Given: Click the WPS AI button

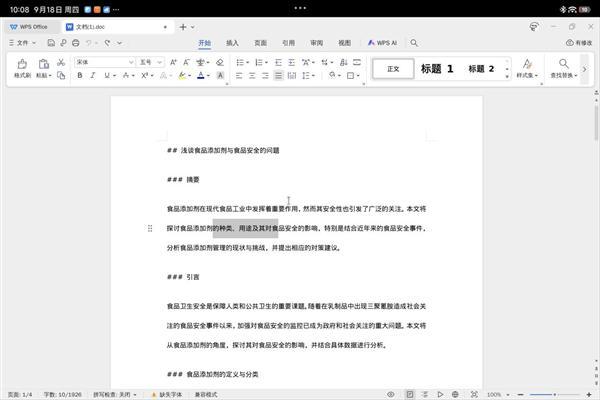Looking at the screenshot, I should [x=383, y=43].
